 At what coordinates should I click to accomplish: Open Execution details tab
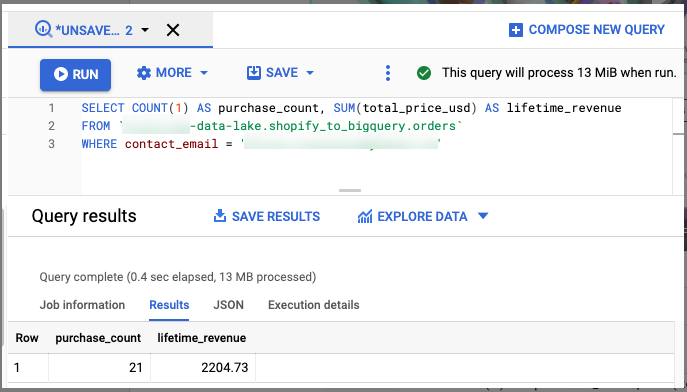(314, 305)
